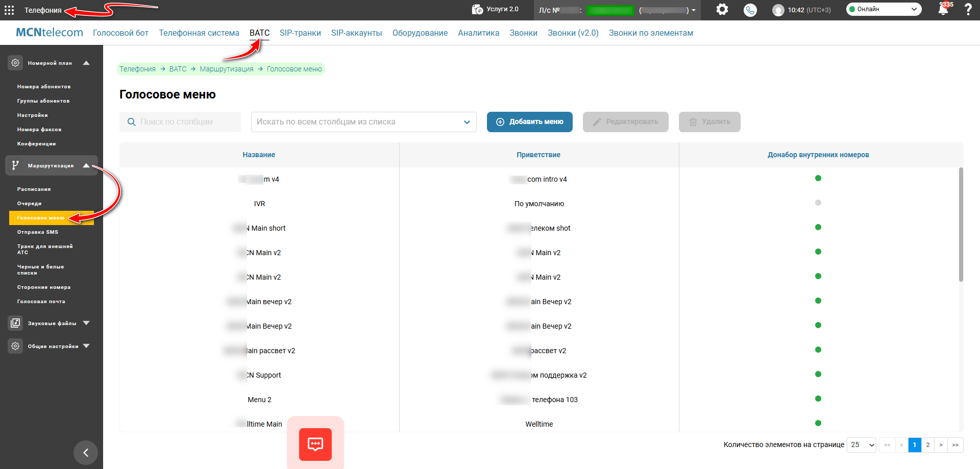The width and height of the screenshot is (980, 469).
Task: Open Звонки (v2.0) tab
Action: [x=573, y=33]
